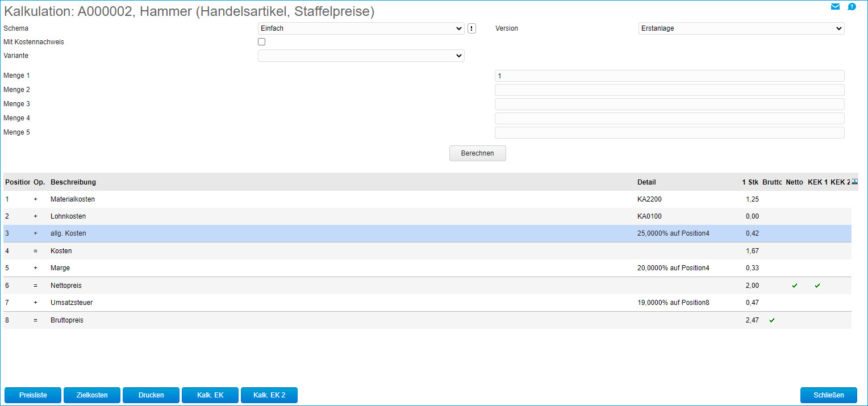Select the Bruttopreis row
The width and height of the screenshot is (868, 406).
(x=427, y=320)
